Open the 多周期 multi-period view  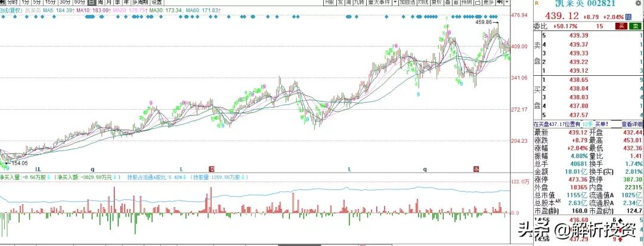pyautogui.click(x=141, y=2)
